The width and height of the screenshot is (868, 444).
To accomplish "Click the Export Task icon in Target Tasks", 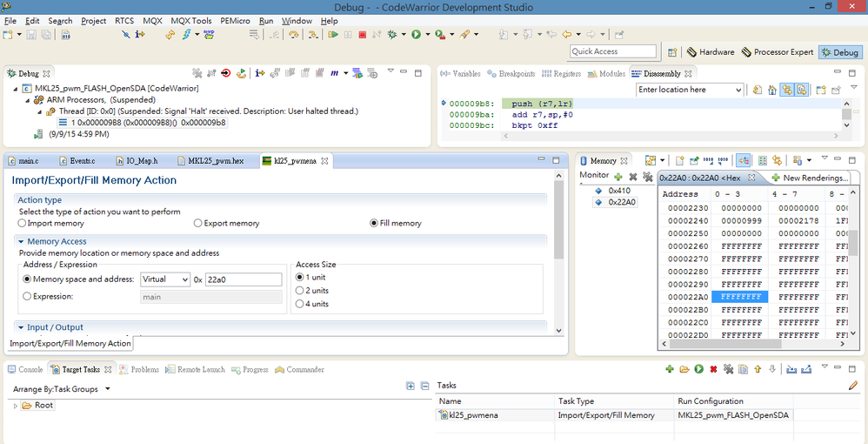I will pos(806,369).
